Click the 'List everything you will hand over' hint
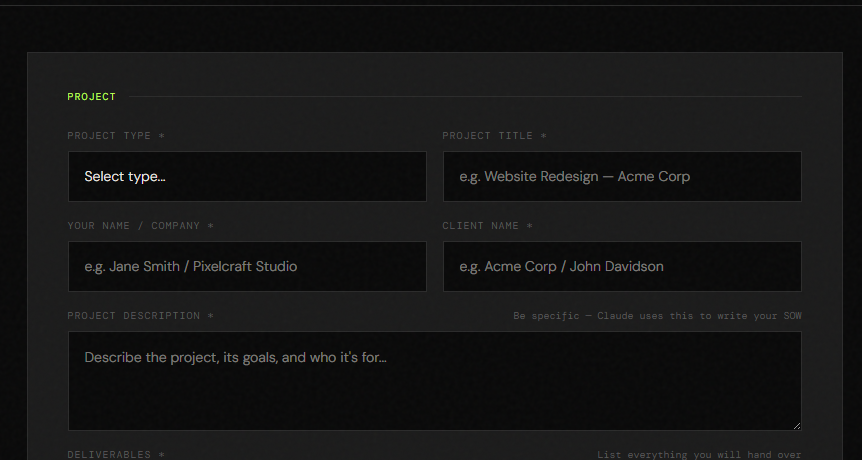Image resolution: width=862 pixels, height=460 pixels. pyautogui.click(x=699, y=455)
